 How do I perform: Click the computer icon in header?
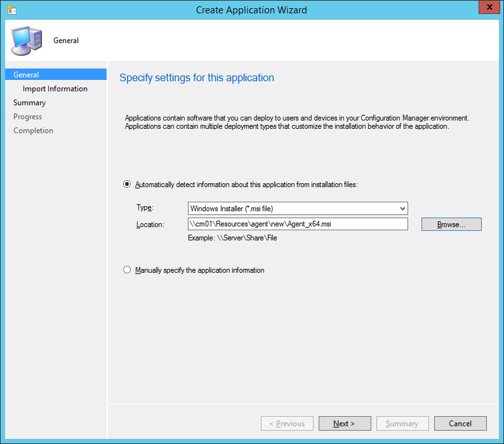(x=26, y=41)
